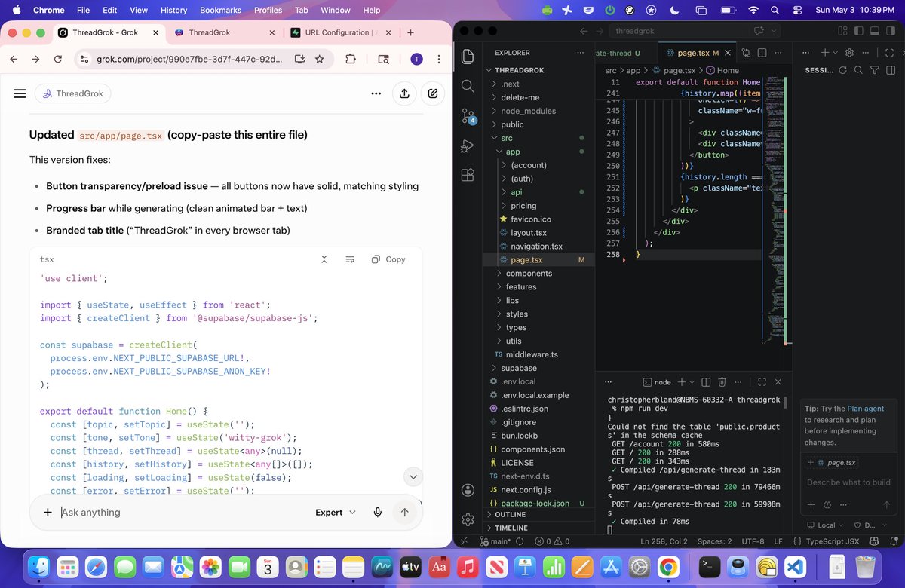This screenshot has width=905, height=588.
Task: Toggle word wrap in Grok code block
Action: tap(350, 259)
